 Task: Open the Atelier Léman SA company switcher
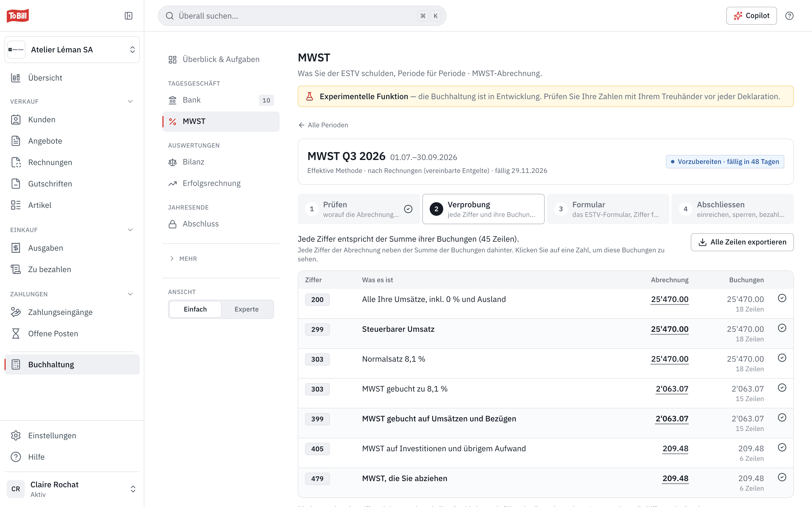point(72,50)
